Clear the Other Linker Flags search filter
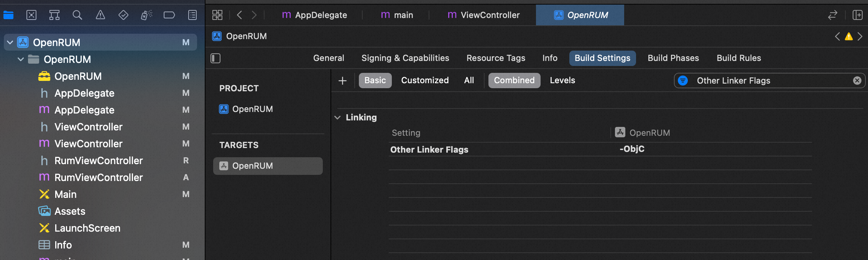Image resolution: width=868 pixels, height=260 pixels. click(x=857, y=81)
